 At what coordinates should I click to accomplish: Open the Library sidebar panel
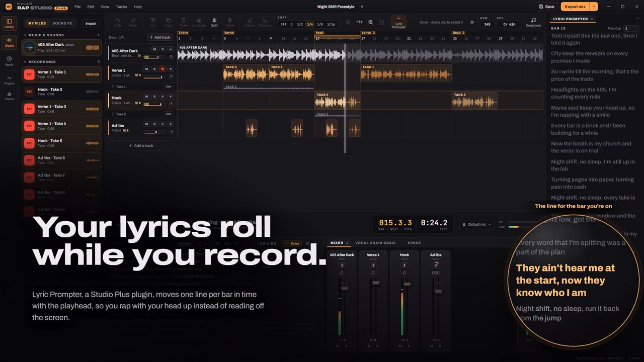tap(9, 24)
